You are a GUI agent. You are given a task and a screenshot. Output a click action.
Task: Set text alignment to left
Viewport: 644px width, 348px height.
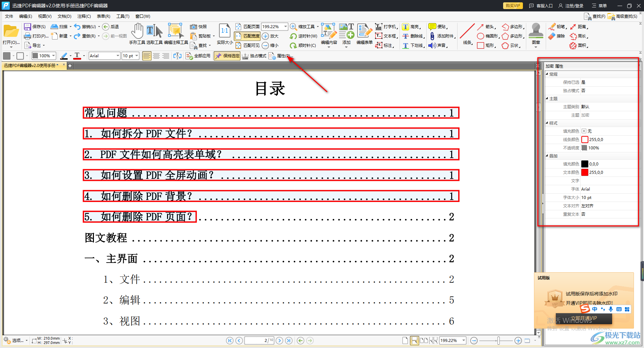(147, 56)
